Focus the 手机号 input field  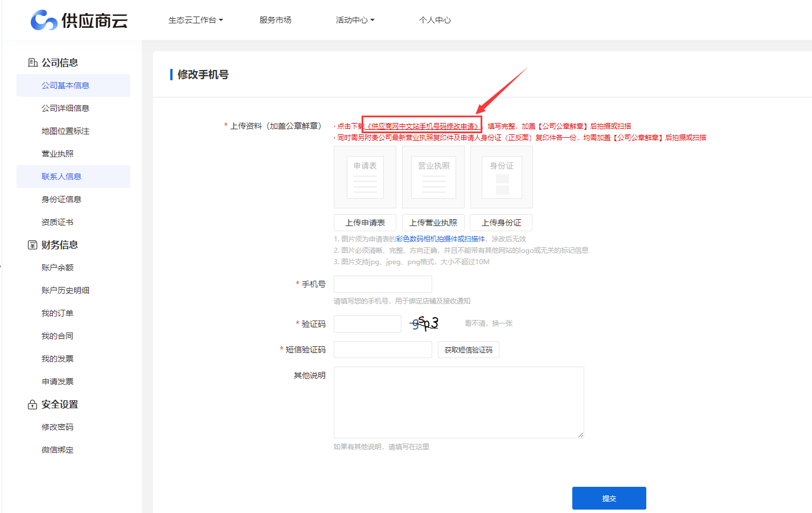pos(383,284)
